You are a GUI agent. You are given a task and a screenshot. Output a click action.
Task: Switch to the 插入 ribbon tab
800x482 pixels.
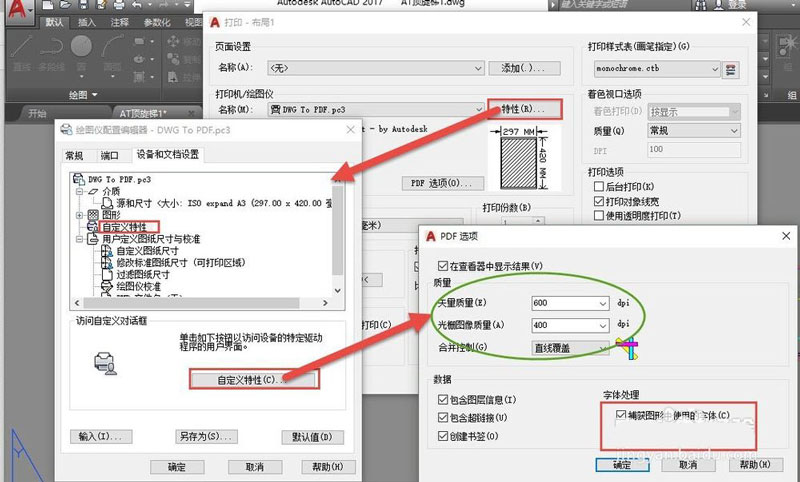(x=87, y=22)
